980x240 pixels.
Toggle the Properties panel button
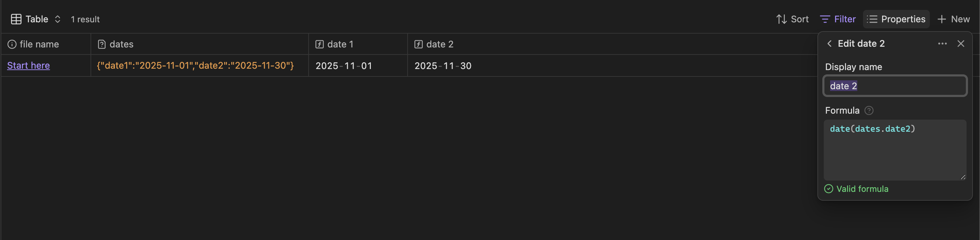click(x=896, y=19)
